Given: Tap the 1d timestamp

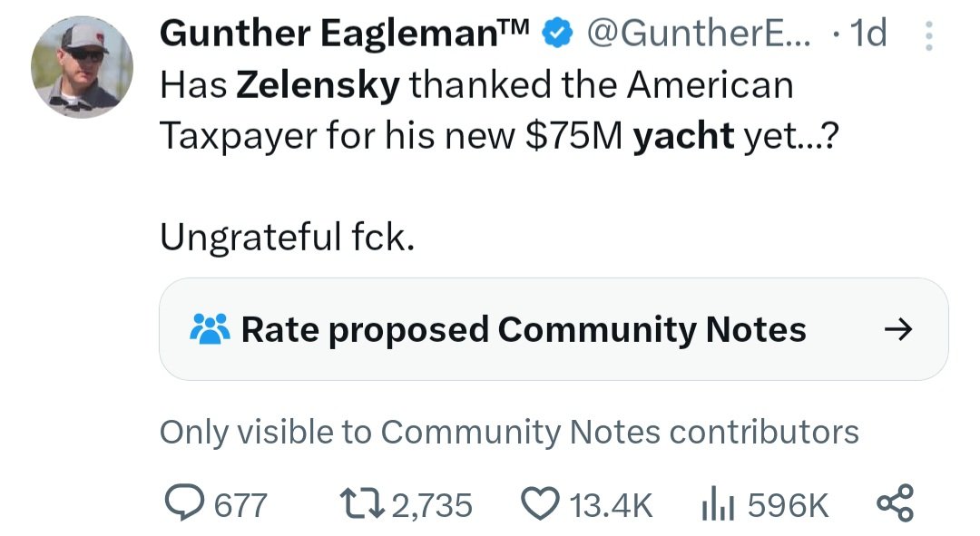Looking at the screenshot, I should [868, 34].
